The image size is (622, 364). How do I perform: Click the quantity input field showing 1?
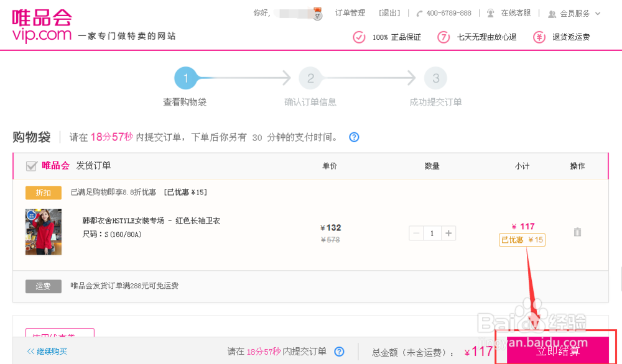432,233
